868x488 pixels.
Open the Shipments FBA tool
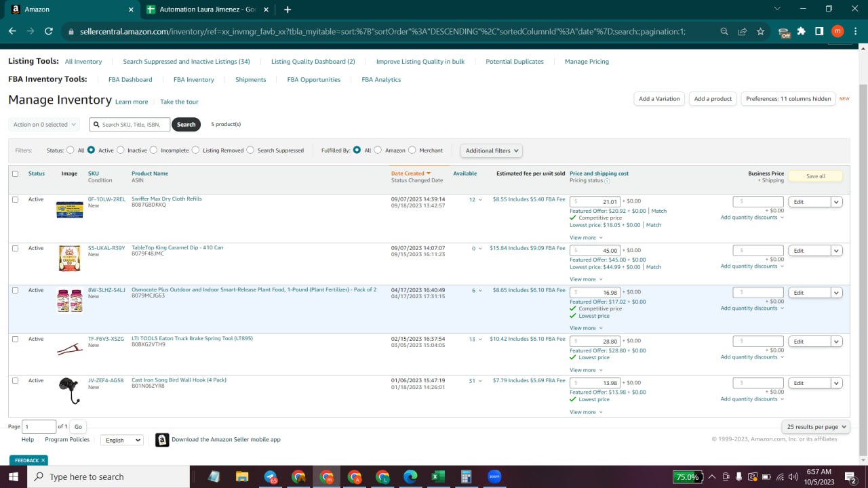coord(250,80)
